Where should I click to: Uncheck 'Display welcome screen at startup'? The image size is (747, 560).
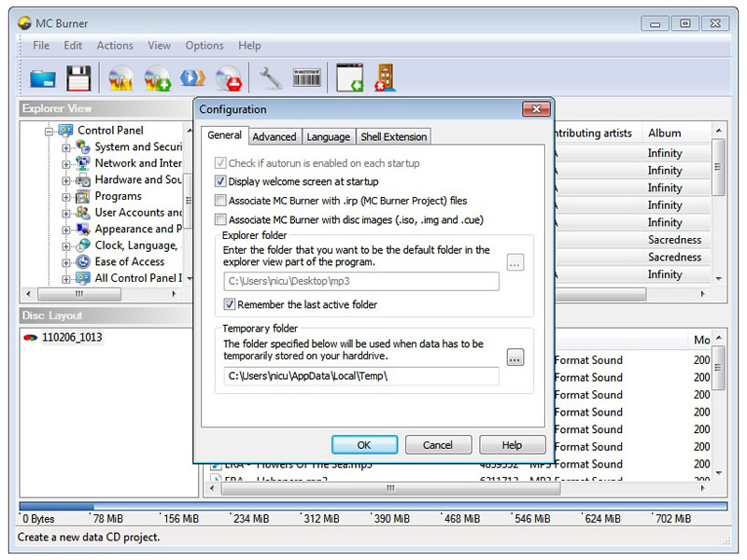[220, 181]
